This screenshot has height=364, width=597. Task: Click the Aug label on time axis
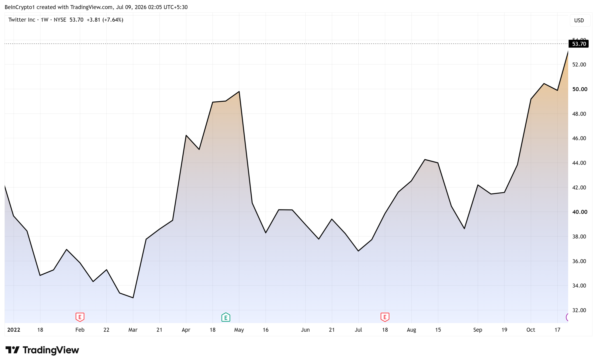[412, 330]
